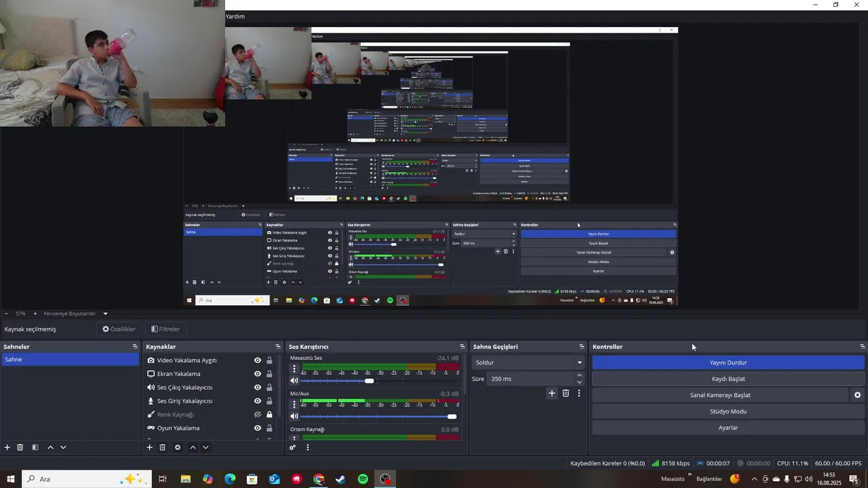
Task: Select Ekran Yakalama source
Action: [x=178, y=374]
